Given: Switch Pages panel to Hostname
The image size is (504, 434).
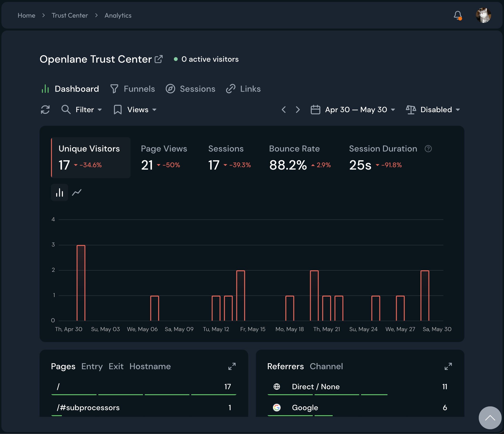Looking at the screenshot, I should tap(150, 366).
